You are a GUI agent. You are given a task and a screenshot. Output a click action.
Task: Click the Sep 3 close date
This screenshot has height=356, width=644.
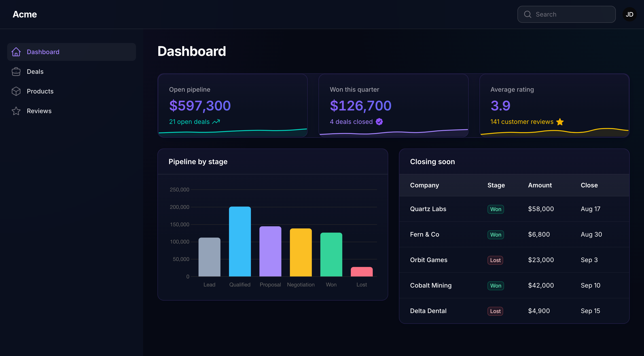pos(589,260)
